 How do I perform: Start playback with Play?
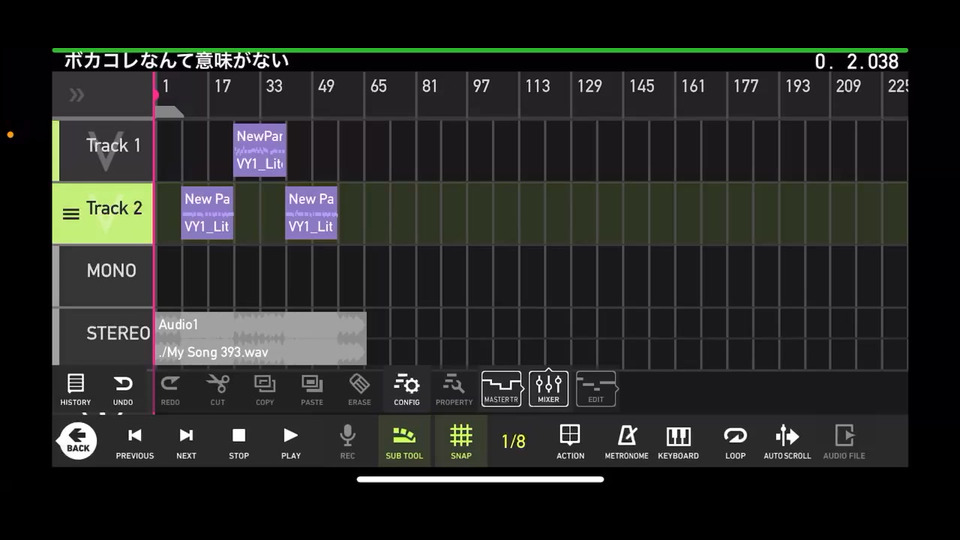291,443
